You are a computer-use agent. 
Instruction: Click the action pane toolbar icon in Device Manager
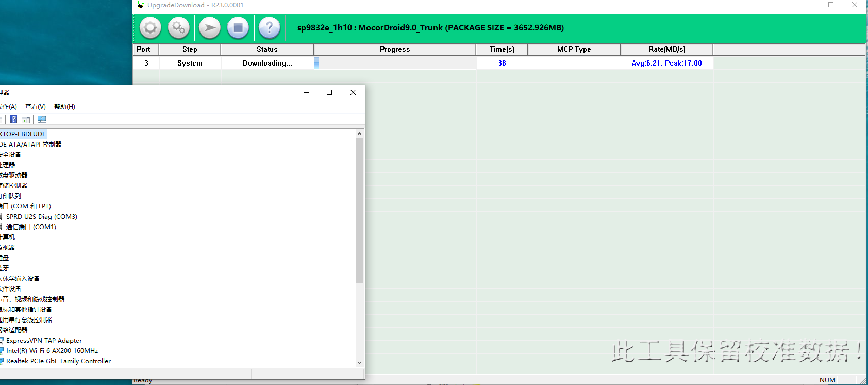(x=26, y=119)
